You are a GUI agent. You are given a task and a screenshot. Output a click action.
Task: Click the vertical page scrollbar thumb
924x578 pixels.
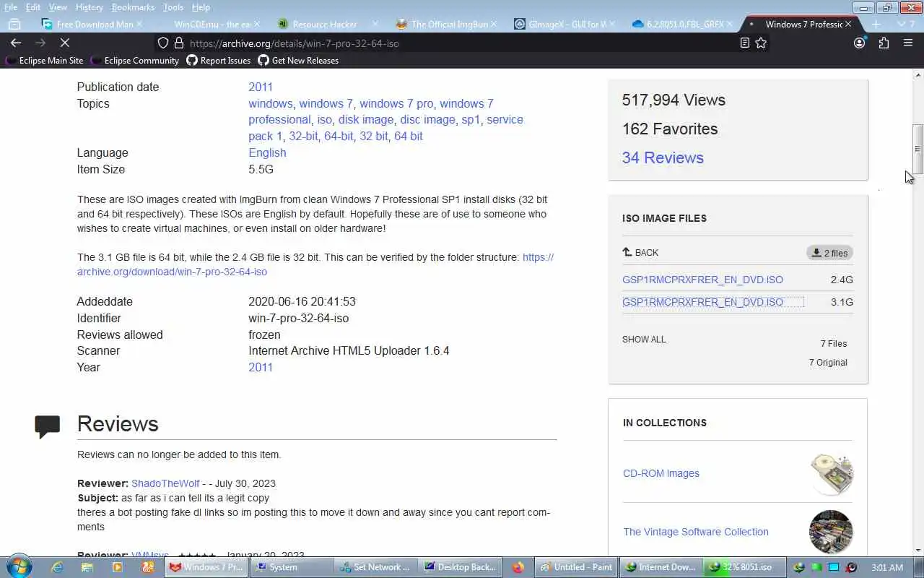click(x=918, y=150)
